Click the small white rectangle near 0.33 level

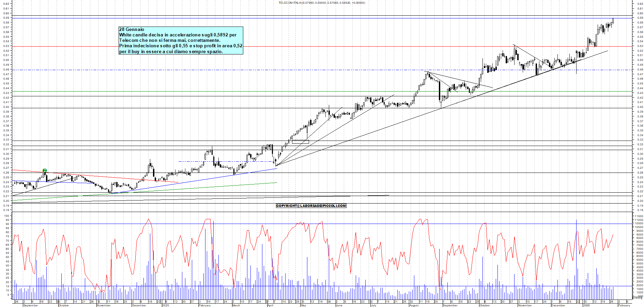tap(300, 142)
